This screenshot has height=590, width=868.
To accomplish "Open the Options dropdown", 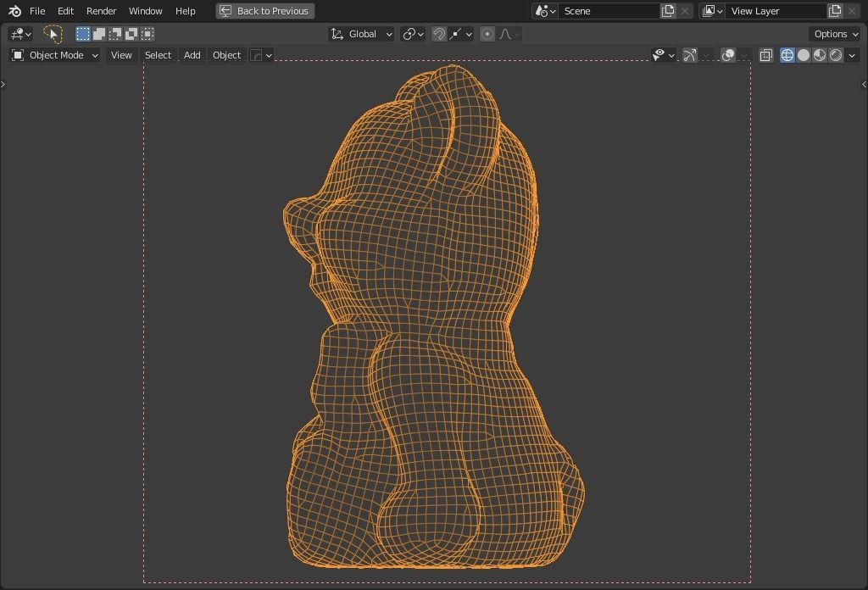I will (x=835, y=34).
